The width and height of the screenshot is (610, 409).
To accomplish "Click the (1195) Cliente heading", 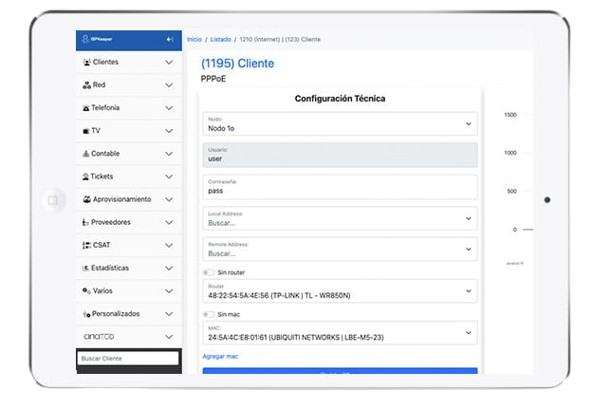I will (237, 63).
